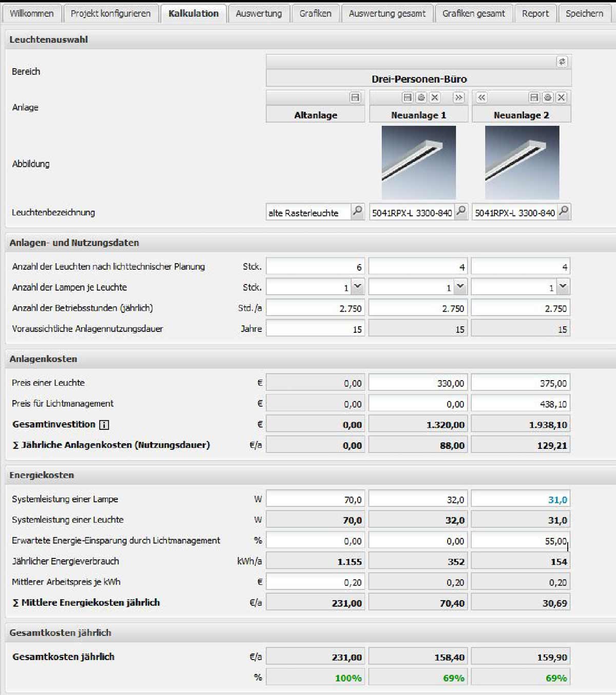
Task: Click the 'Altanlage' column header
Action: coord(316,115)
